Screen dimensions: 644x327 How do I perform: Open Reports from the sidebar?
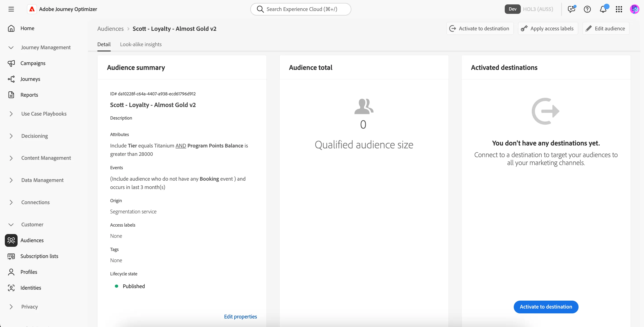29,95
